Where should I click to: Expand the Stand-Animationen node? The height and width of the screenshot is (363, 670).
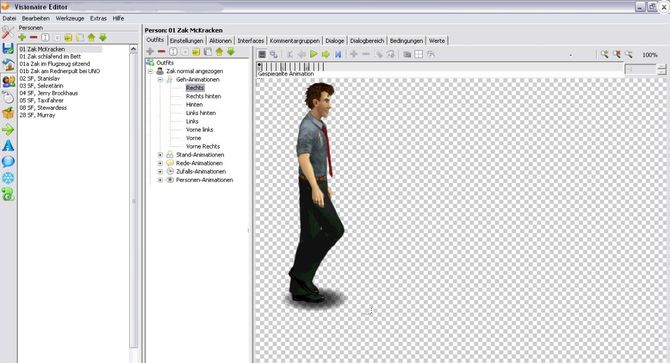(x=160, y=155)
